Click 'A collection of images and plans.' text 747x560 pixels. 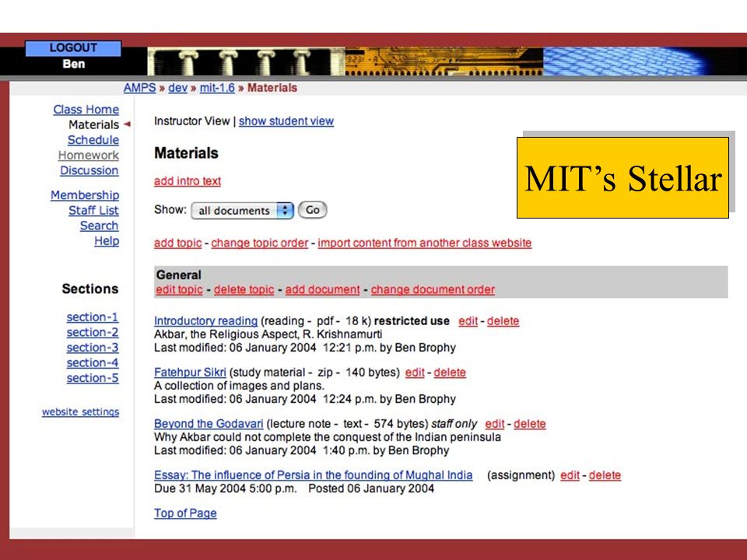239,386
